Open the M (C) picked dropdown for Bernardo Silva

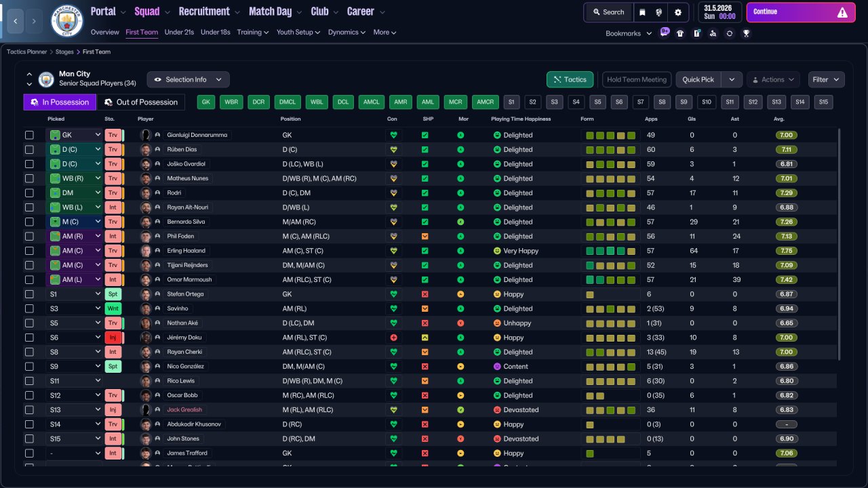(x=74, y=222)
